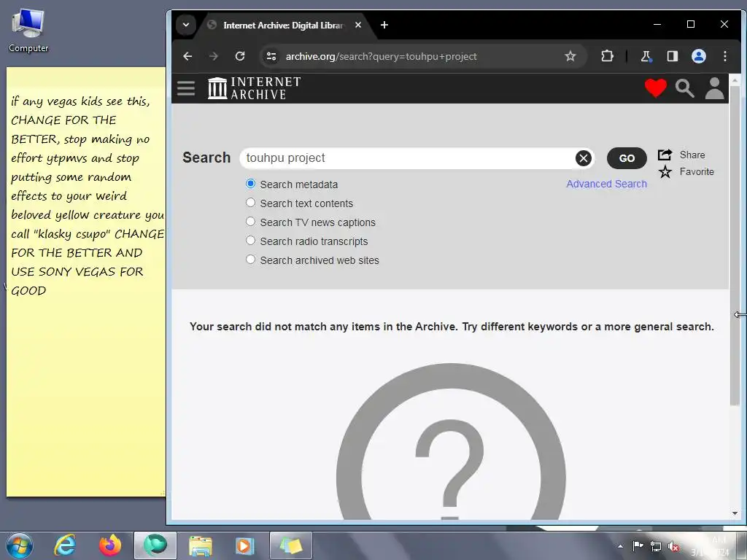Open Windows Media Player from taskbar
Screen dimensions: 747x560
(x=245, y=545)
